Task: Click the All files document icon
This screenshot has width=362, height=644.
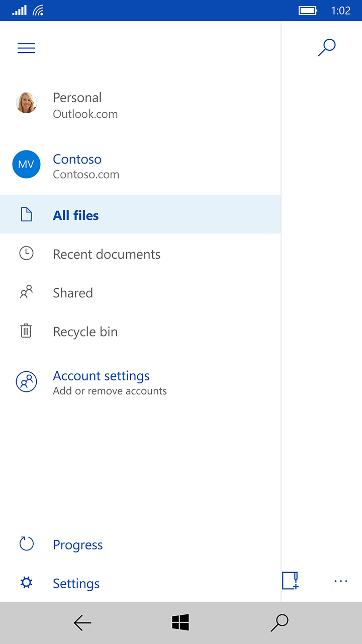Action: pos(26,215)
